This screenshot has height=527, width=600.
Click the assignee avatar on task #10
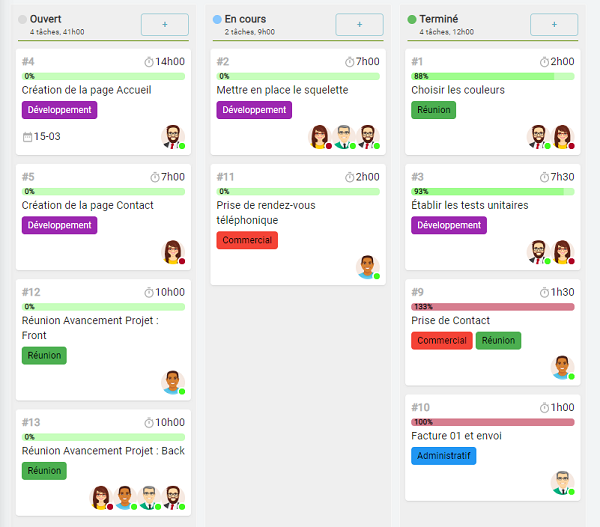(562, 483)
